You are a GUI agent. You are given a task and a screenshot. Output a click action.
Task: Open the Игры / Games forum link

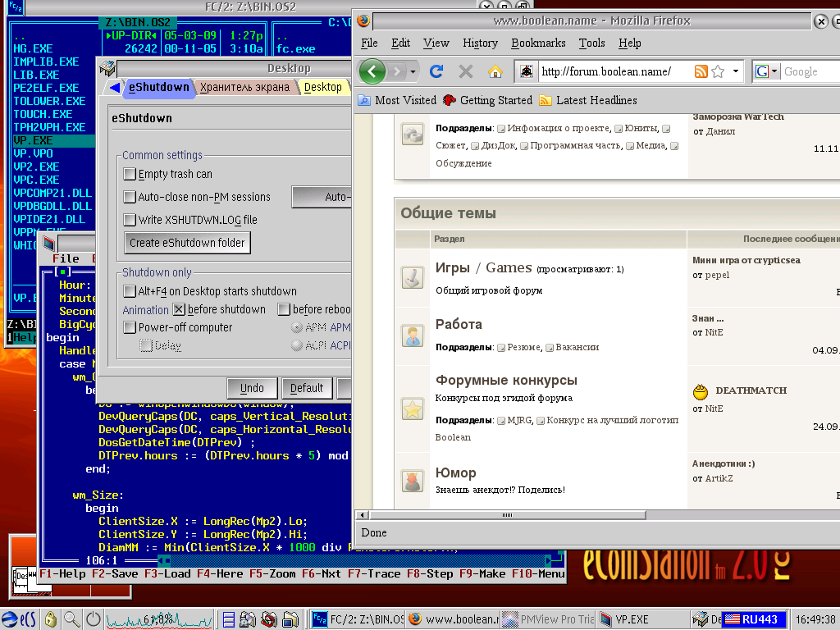click(482, 268)
